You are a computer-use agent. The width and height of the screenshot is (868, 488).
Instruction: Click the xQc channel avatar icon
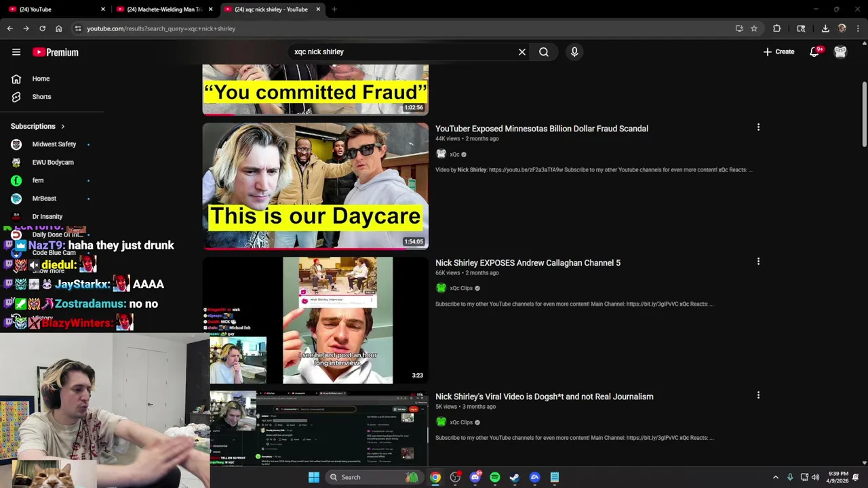point(441,154)
